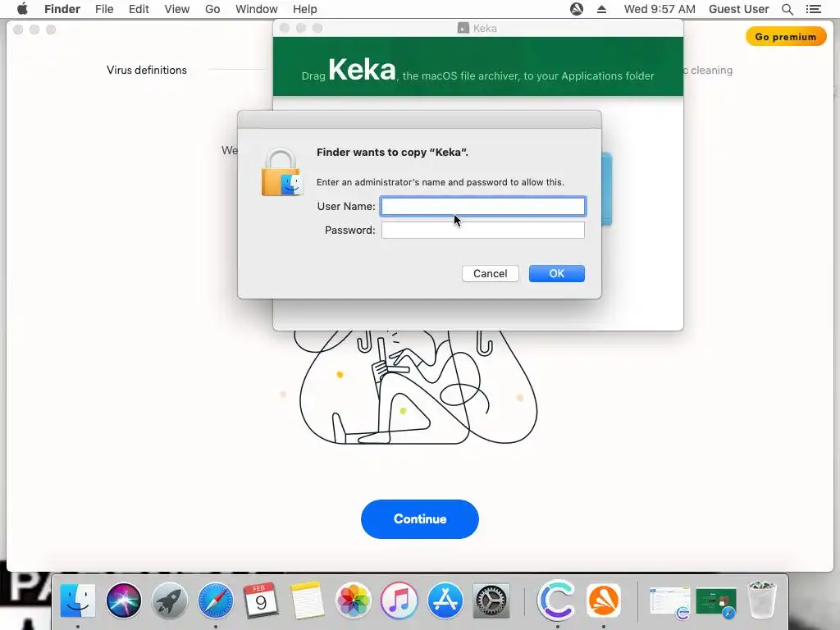The height and width of the screenshot is (630, 840).
Task: Cancel the Keka copy authorization
Action: 491,274
